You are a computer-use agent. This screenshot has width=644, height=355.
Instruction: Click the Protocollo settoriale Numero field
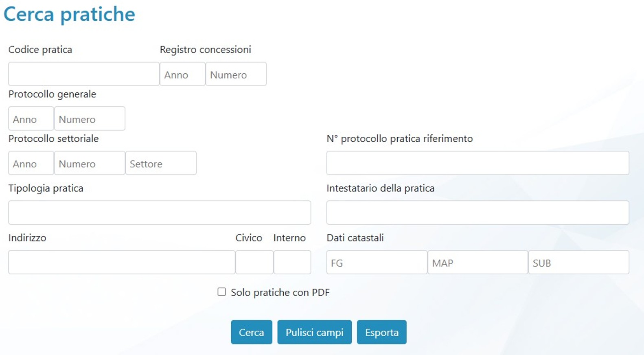click(90, 163)
